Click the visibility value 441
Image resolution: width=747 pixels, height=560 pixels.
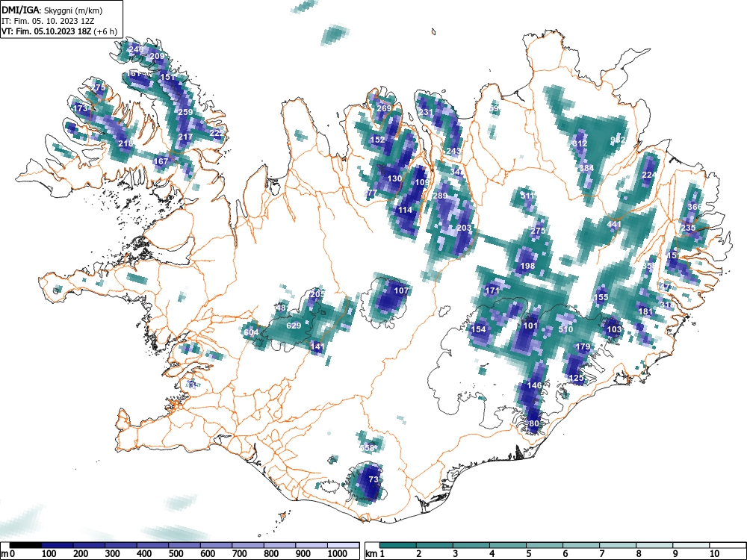point(614,224)
